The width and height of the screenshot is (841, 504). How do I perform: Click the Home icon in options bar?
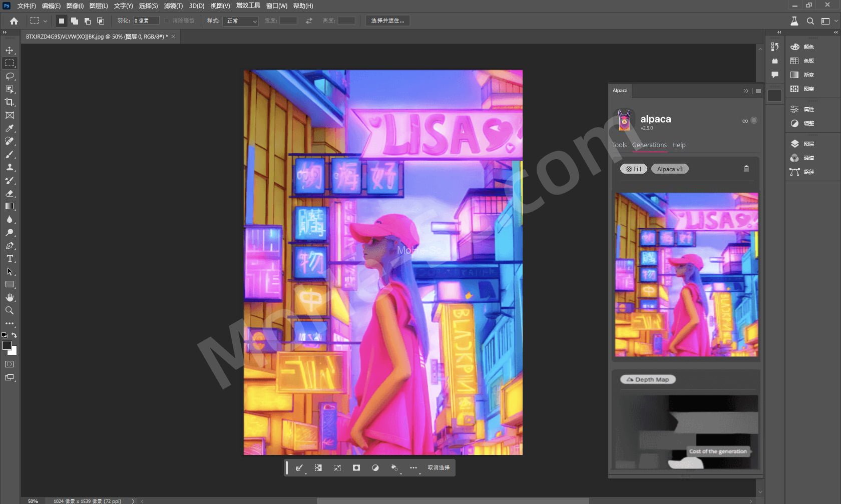tap(14, 21)
